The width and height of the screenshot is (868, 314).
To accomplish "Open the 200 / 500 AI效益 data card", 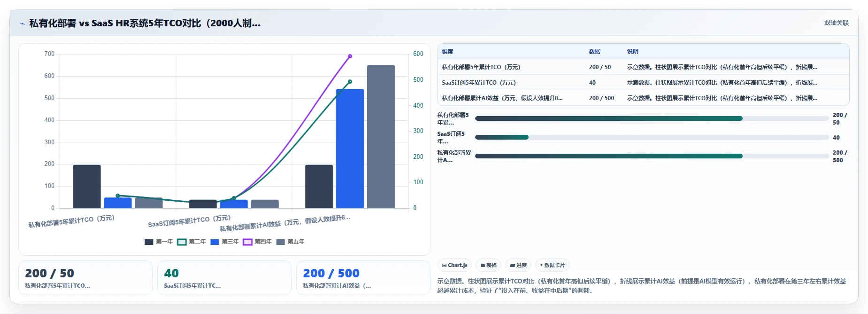I will [x=363, y=278].
